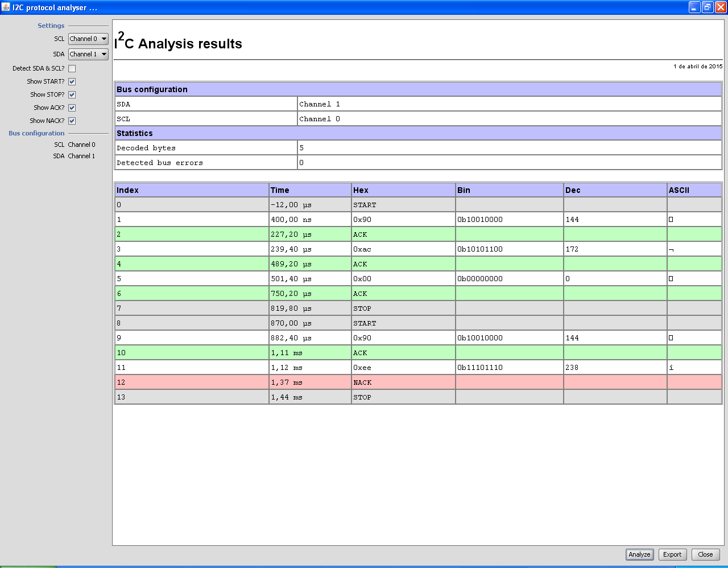Close the window with the red X
The width and height of the screenshot is (728, 568).
(721, 7)
